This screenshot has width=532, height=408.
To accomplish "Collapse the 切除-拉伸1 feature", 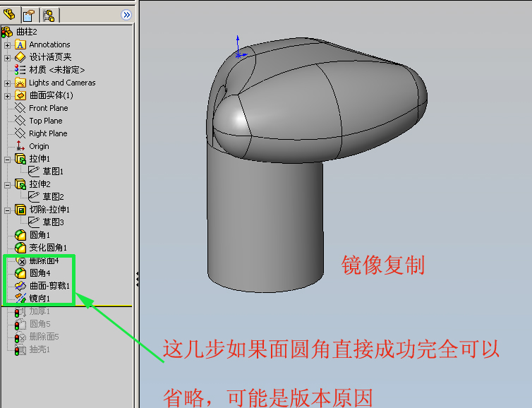I will pyautogui.click(x=7, y=210).
